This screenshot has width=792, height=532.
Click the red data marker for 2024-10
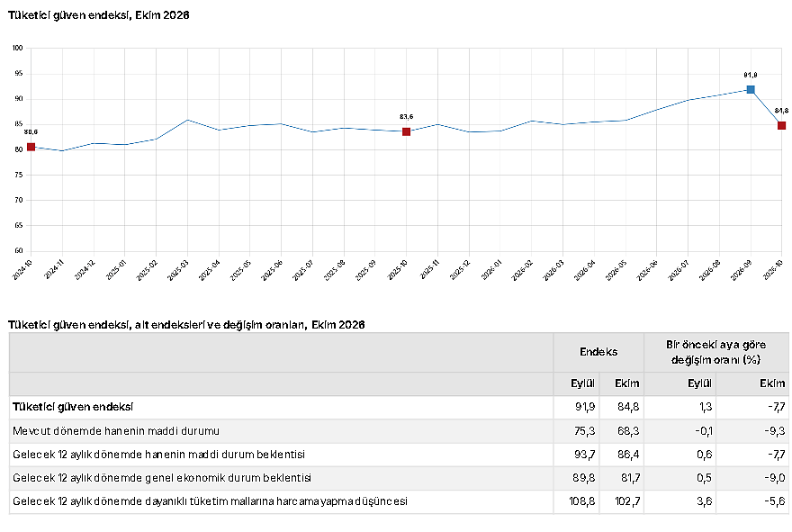coord(31,147)
